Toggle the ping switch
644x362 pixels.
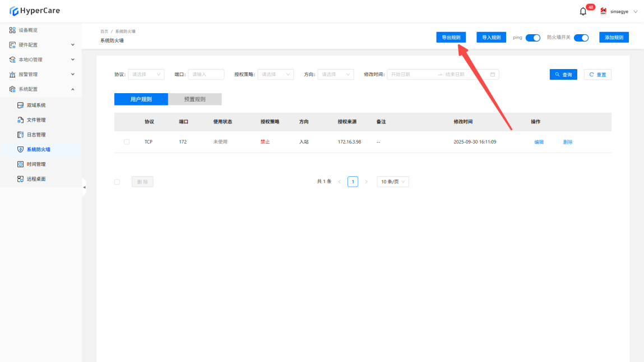tap(532, 38)
